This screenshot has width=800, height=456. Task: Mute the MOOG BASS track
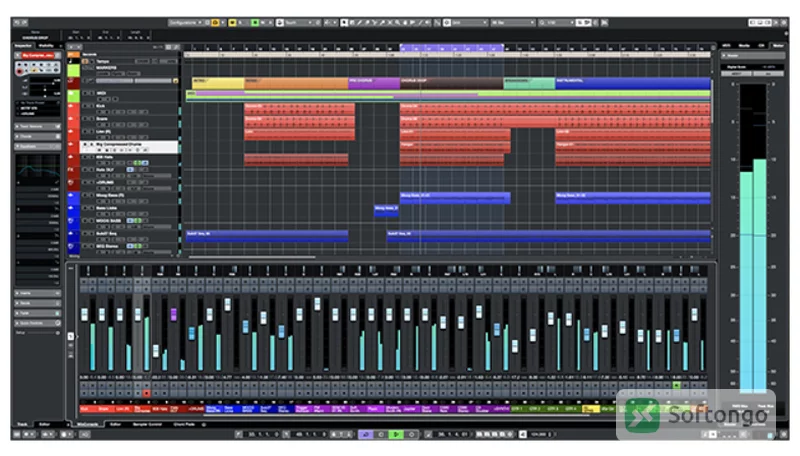click(x=85, y=220)
